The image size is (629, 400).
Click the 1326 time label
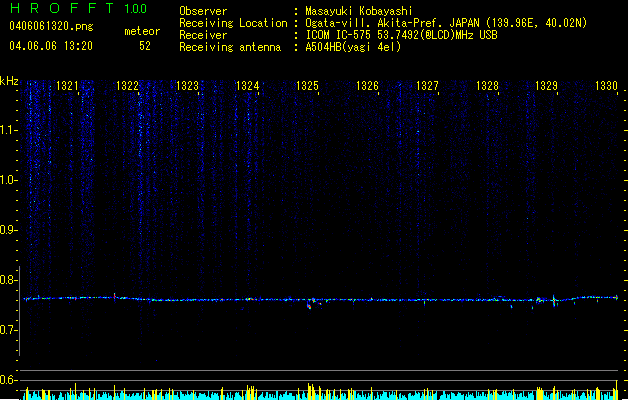pos(367,86)
